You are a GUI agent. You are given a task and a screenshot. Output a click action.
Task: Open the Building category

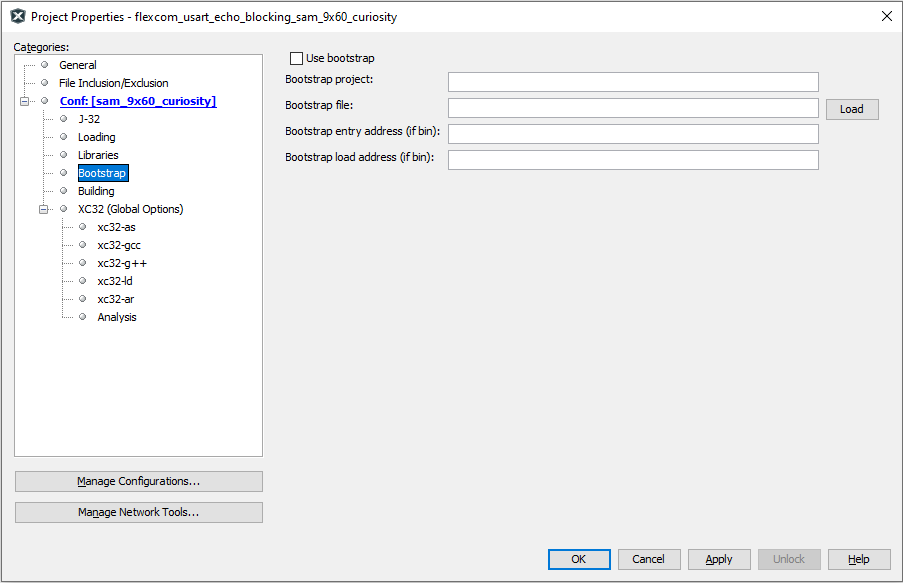(96, 191)
